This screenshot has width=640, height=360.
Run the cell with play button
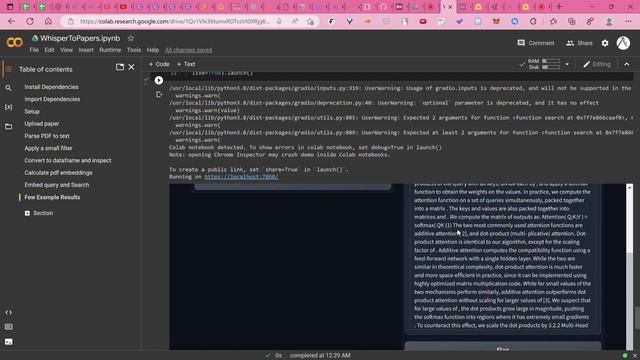(159, 80)
